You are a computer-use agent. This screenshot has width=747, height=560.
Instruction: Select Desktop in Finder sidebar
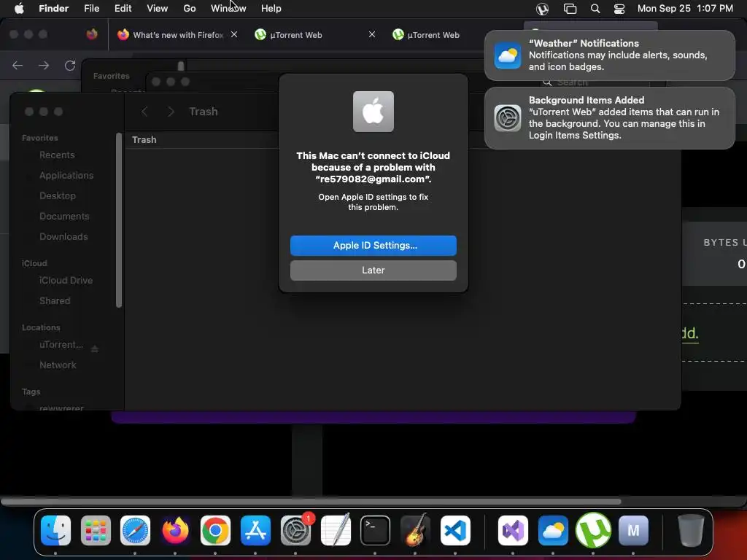pyautogui.click(x=58, y=195)
